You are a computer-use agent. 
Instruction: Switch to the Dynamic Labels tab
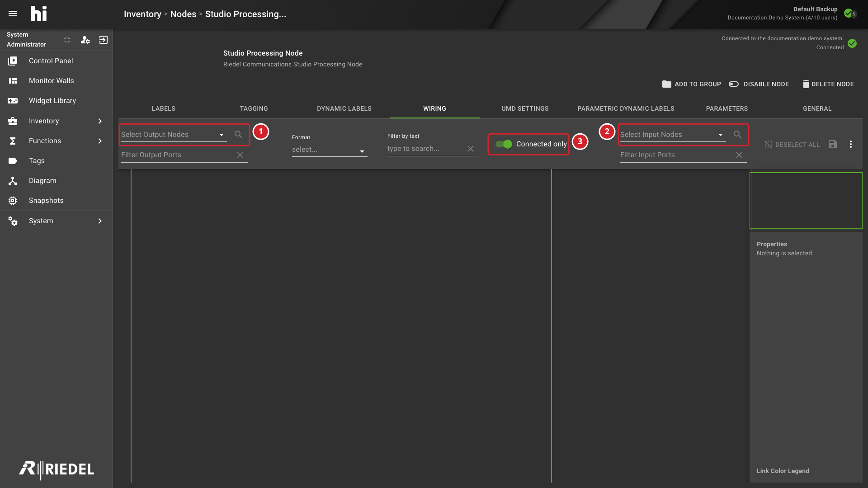[x=344, y=108]
